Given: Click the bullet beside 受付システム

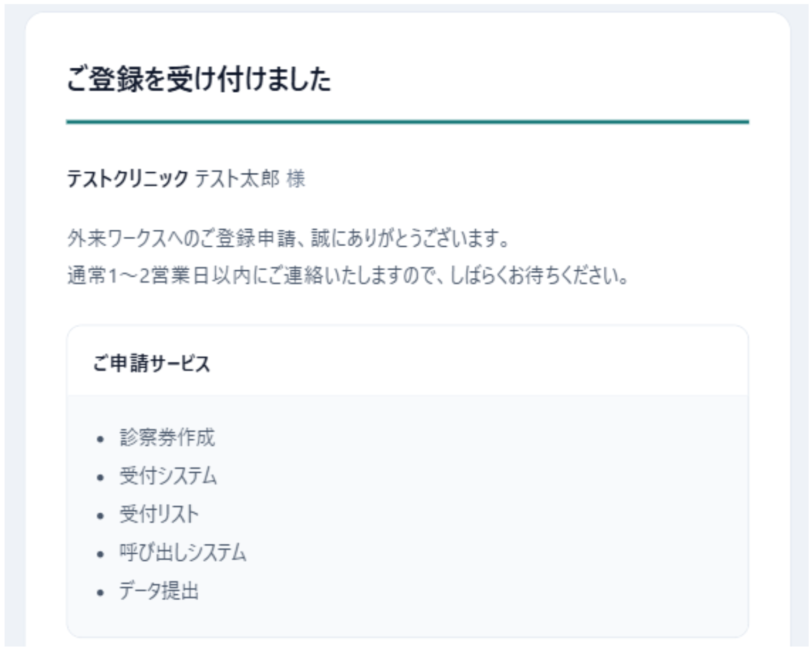Looking at the screenshot, I should 101,478.
